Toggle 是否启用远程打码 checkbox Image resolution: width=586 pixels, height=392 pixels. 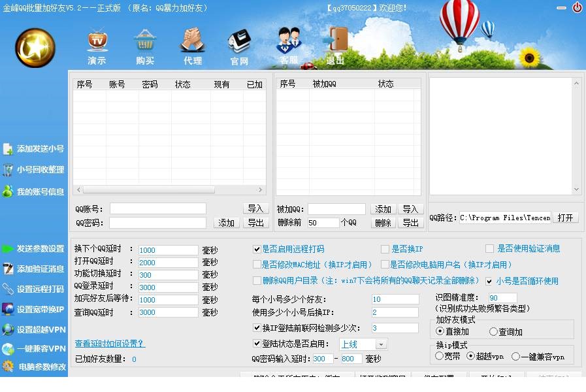pyautogui.click(x=257, y=250)
